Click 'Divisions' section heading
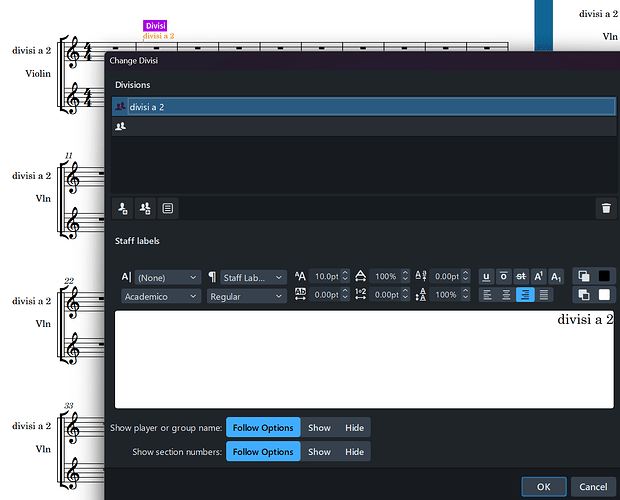The width and height of the screenshot is (620, 500). (x=132, y=85)
